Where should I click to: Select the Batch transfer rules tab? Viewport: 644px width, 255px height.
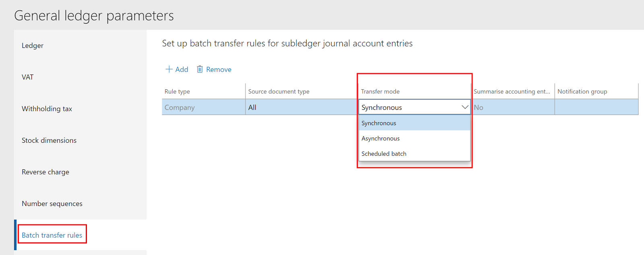pyautogui.click(x=52, y=235)
